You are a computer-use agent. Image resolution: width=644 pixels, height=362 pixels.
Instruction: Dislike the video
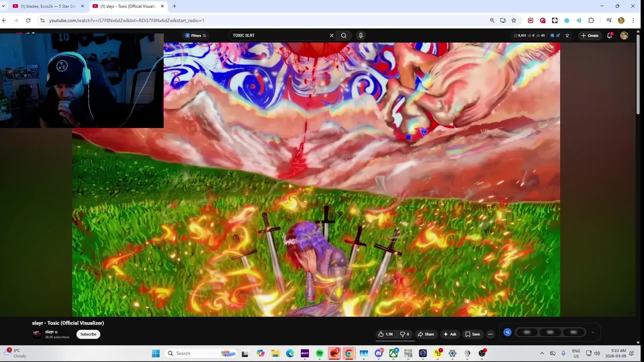tap(404, 334)
